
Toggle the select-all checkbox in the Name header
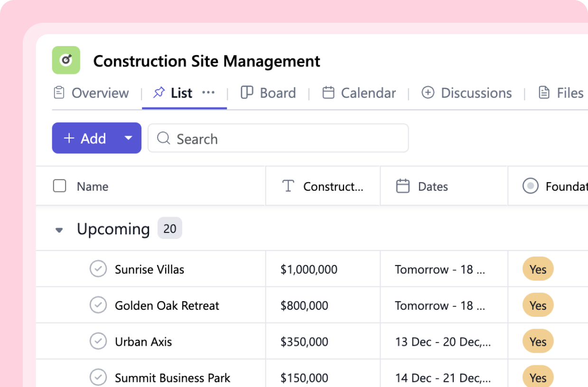[59, 186]
